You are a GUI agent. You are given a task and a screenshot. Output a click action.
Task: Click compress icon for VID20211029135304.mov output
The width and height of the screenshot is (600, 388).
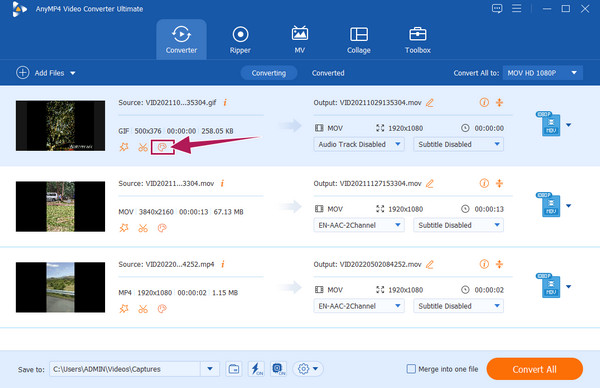(499, 102)
